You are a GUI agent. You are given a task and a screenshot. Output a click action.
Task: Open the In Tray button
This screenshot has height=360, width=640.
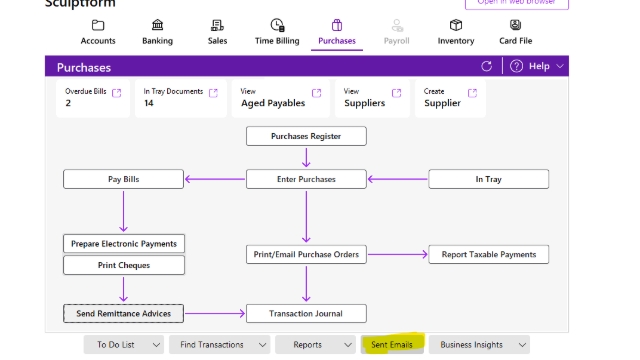489,179
